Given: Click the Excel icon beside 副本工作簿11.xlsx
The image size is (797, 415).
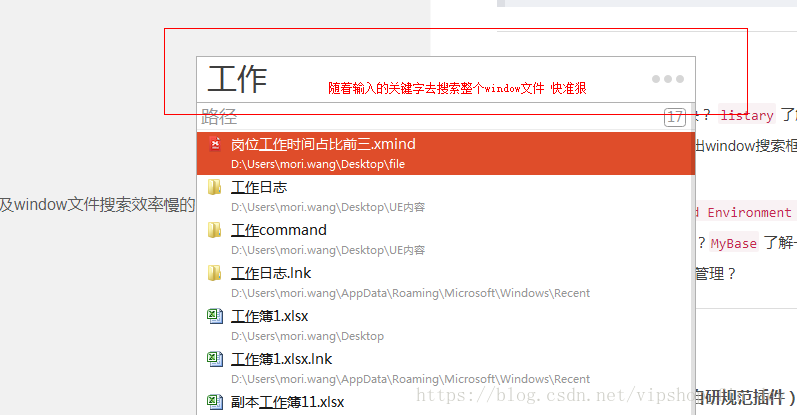Looking at the screenshot, I should [x=214, y=402].
